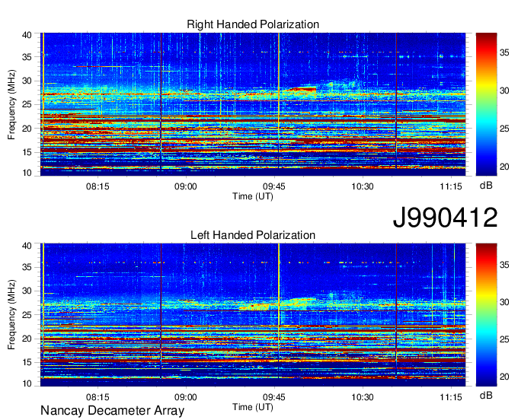Click the 09:00 time tick under the top plot
The width and height of the screenshot is (518, 420).
tap(186, 186)
